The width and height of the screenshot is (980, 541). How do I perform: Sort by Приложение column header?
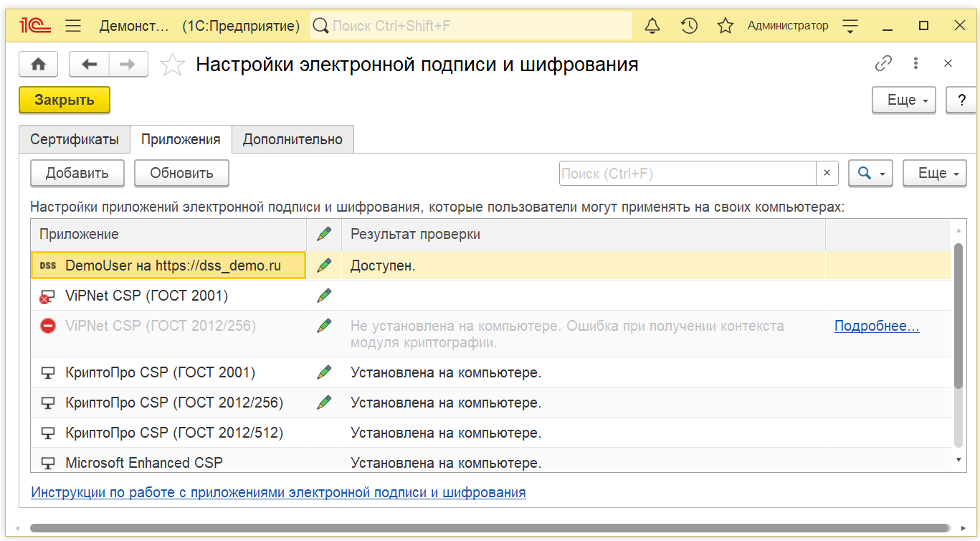(168, 234)
